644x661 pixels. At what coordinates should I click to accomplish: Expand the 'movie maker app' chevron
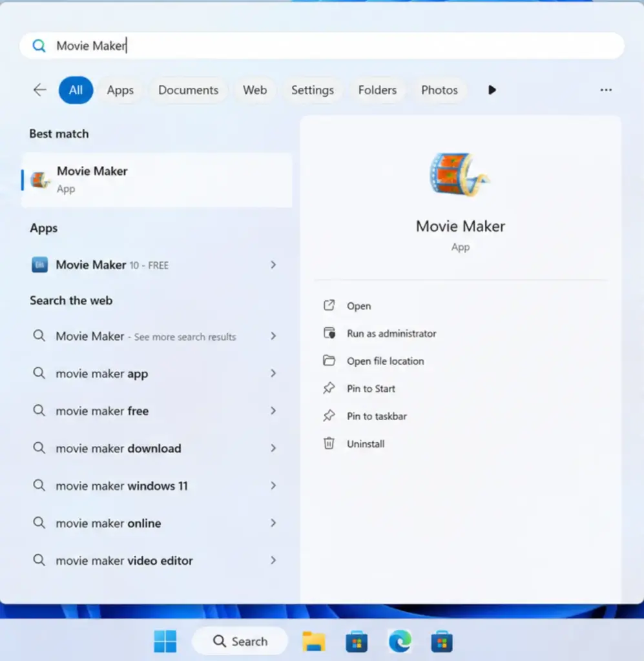273,373
